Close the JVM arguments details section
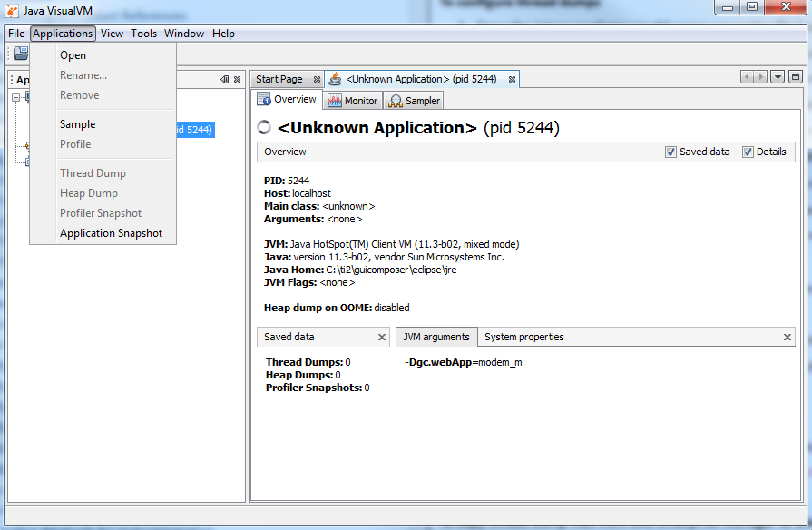 (788, 338)
